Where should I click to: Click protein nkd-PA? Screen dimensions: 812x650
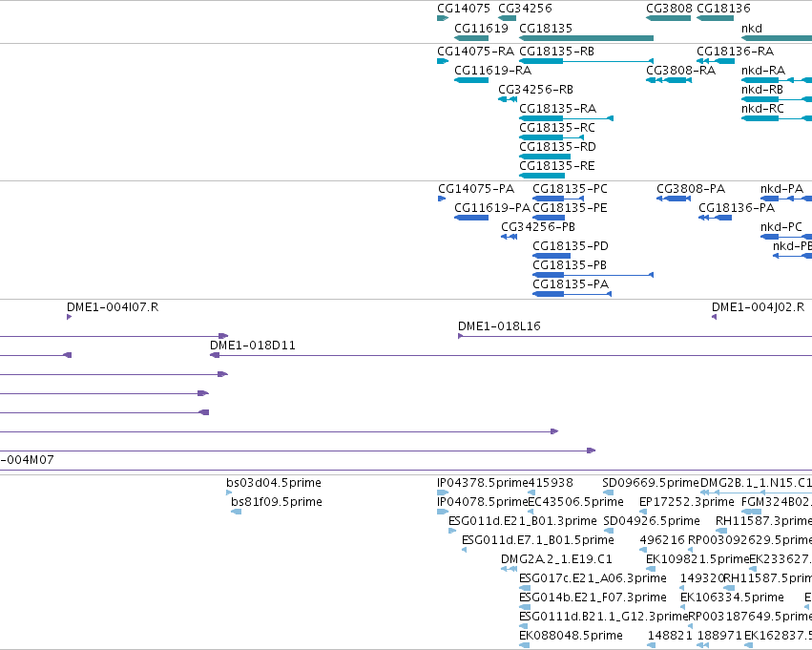tap(782, 189)
